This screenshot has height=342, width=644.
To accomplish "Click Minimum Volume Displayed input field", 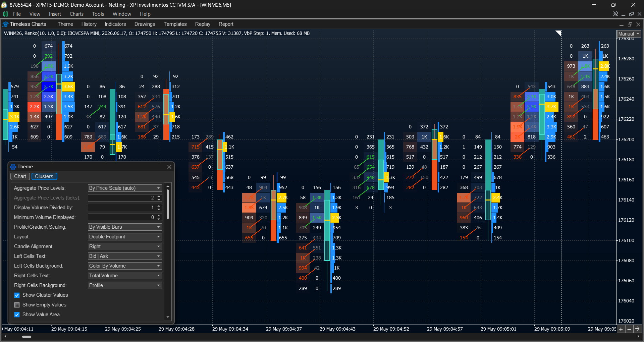I will [x=121, y=217].
